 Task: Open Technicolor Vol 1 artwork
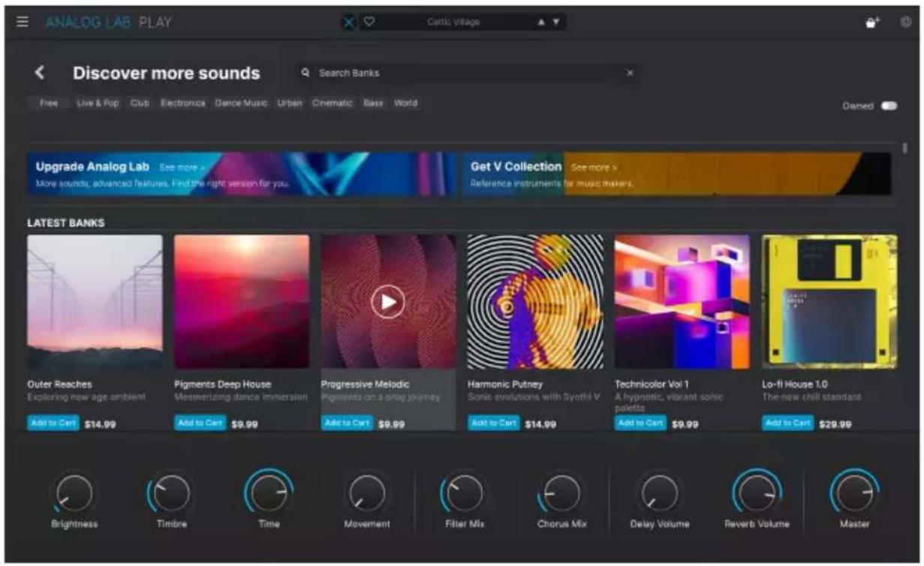coord(682,302)
